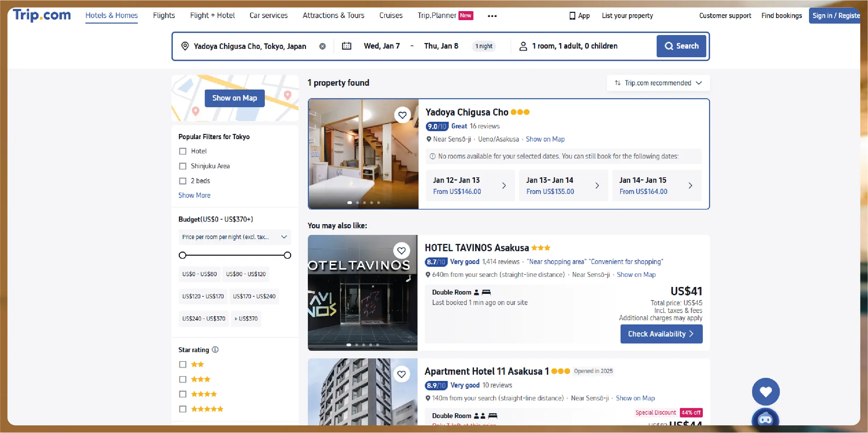Viewport: 868px width, 433px height.
Task: Enable the Shinjuku Area filter
Action: tap(183, 166)
